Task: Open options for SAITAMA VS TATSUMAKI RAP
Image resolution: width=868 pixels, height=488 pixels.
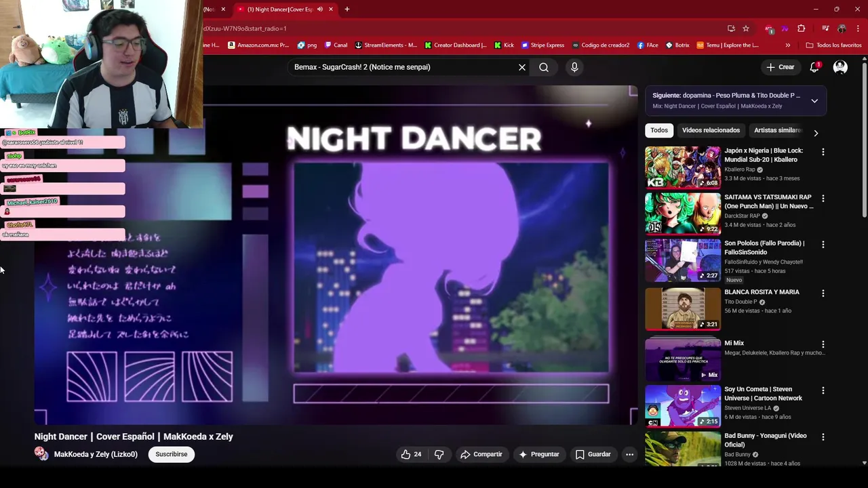Action: point(823,199)
